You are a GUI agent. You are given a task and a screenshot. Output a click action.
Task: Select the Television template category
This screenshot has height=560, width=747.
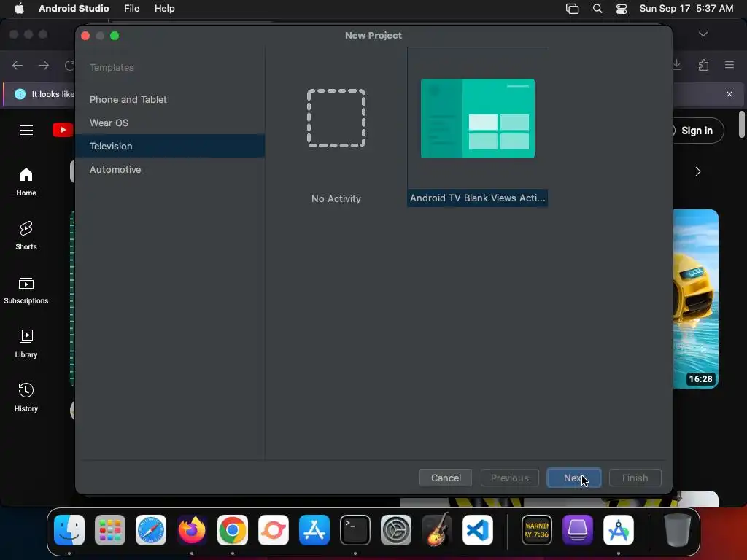pyautogui.click(x=170, y=146)
